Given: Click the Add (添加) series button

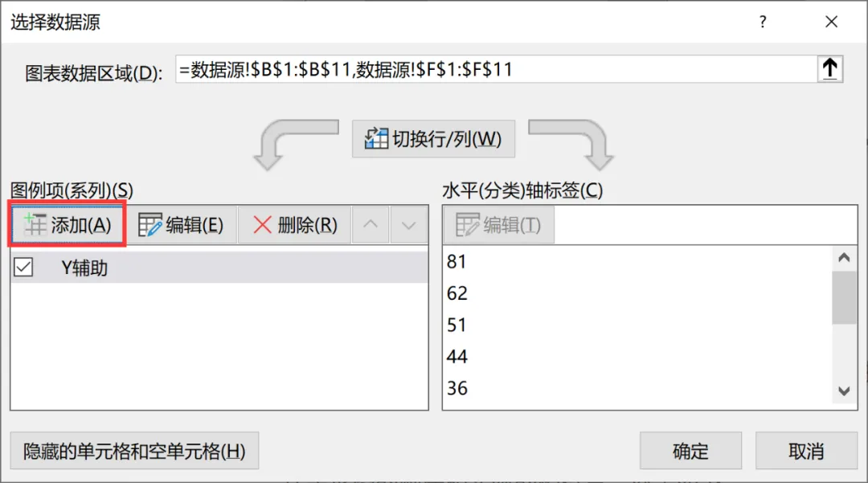Looking at the screenshot, I should click(x=68, y=225).
